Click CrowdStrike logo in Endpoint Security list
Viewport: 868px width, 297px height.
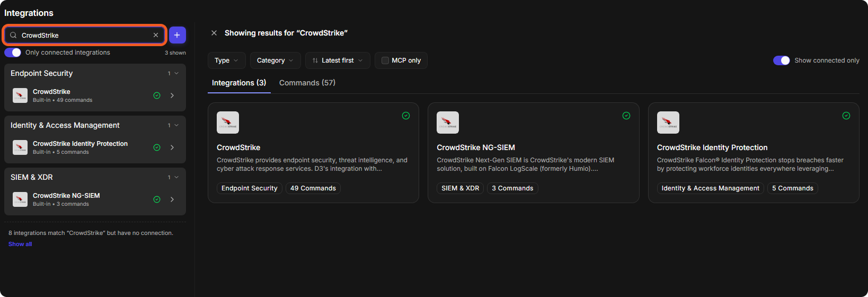coord(20,95)
